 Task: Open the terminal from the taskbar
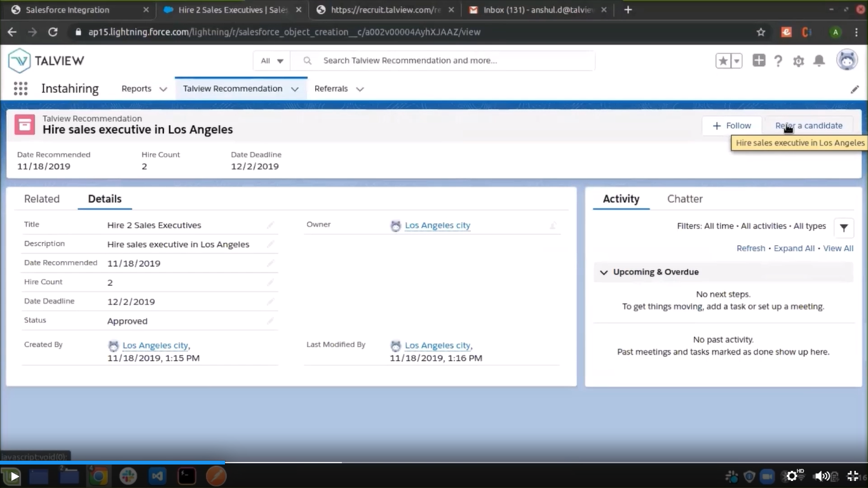[x=187, y=476]
